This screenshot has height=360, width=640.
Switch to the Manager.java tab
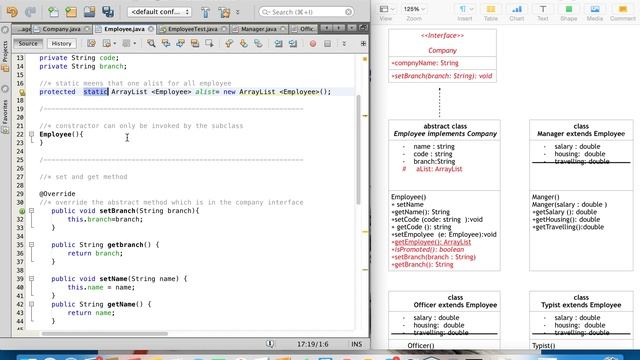(258, 29)
